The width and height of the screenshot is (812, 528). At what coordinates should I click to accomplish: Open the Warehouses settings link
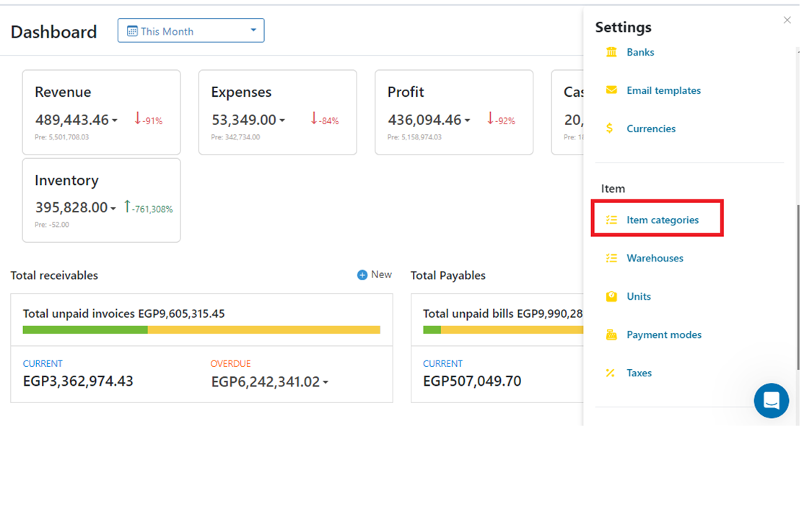655,258
